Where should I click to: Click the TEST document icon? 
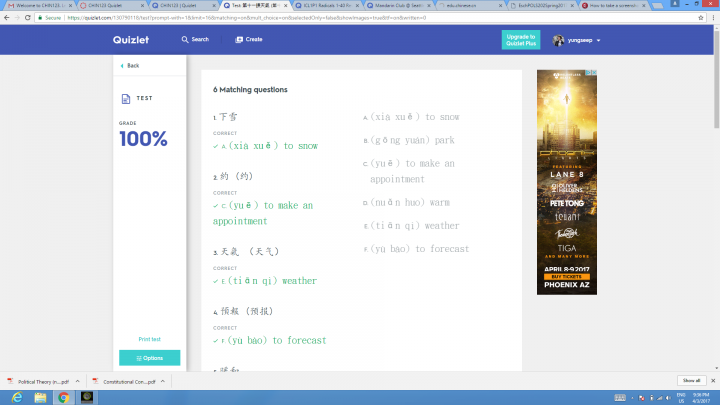(126, 99)
